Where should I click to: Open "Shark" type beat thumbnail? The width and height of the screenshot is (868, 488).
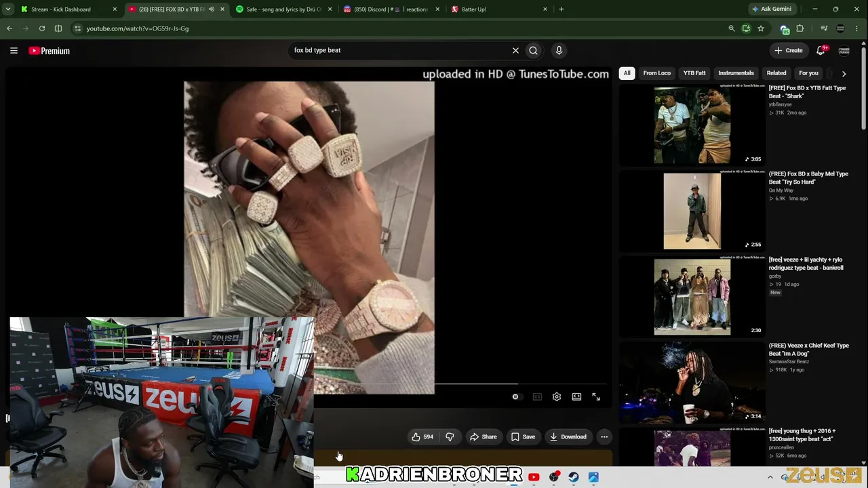[692, 125]
